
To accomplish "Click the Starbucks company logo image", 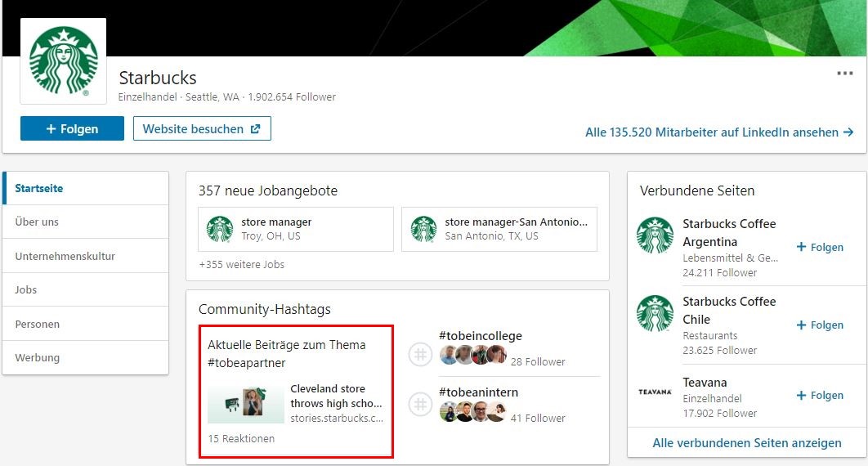I will (63, 60).
